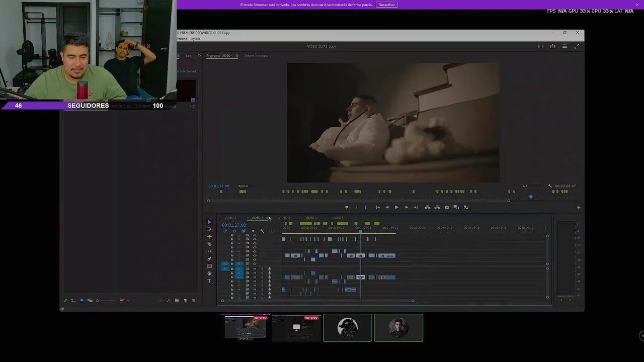Viewport: 644px width, 362px height.
Task: Switch to VIDEO 3 sequence tab
Action: point(284,218)
